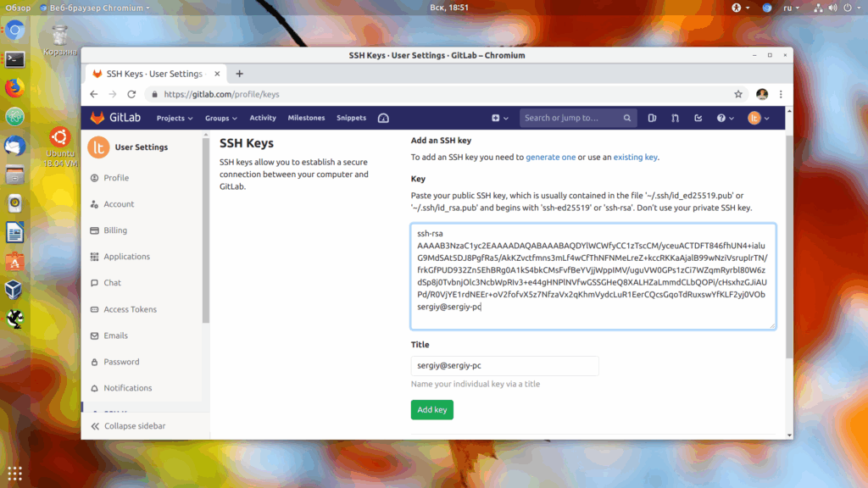Click the Applications grid icon
This screenshot has width=868, height=488.
point(95,257)
